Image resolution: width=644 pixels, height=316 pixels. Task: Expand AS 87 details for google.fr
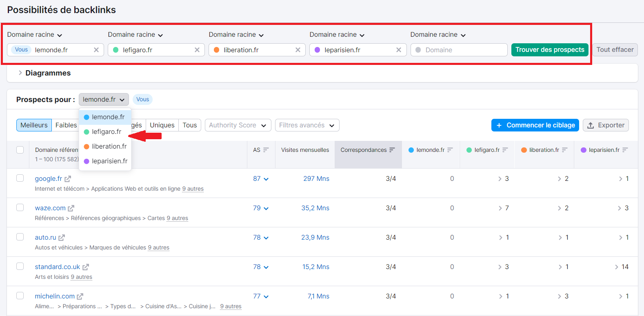pyautogui.click(x=261, y=179)
